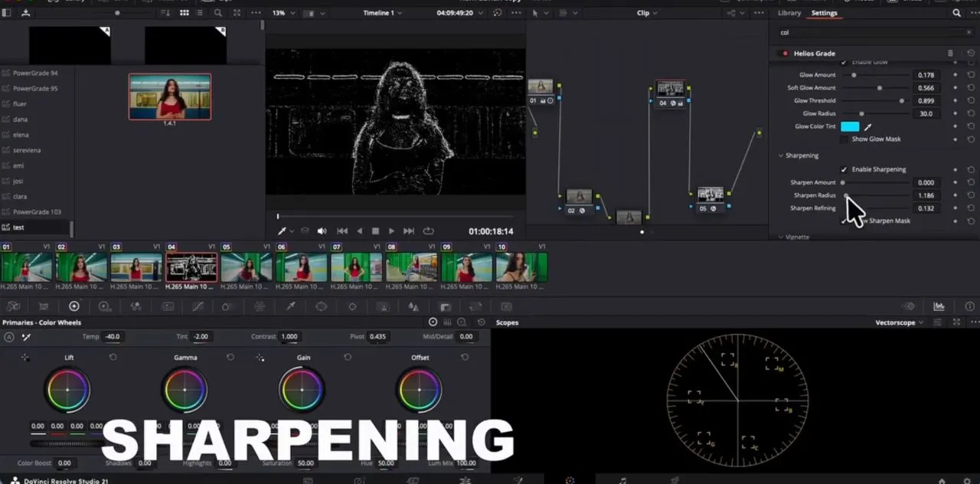The image size is (980, 484).
Task: Select the Settings tab
Action: [x=825, y=13]
